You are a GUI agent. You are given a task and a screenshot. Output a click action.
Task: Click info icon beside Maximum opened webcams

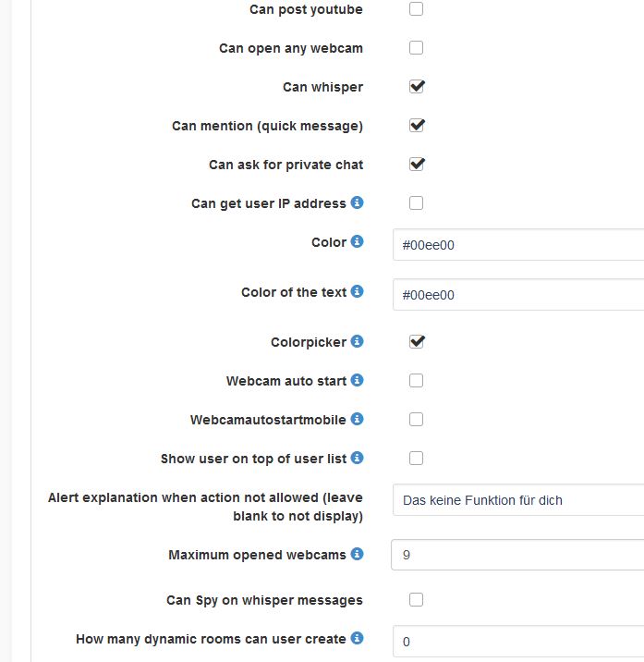358,555
